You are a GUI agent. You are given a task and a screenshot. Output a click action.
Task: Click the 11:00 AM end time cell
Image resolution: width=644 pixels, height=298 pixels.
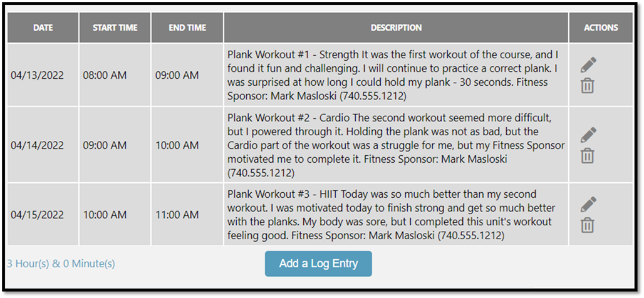click(177, 215)
